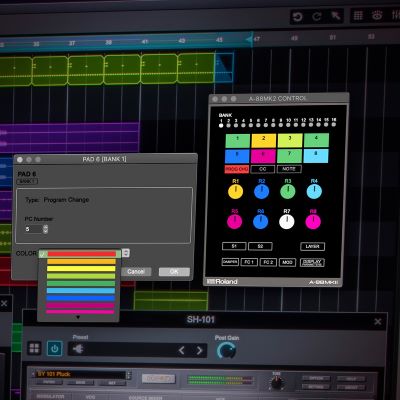Click Cancel in the PAD 6 dialog
Image resolution: width=400 pixels, height=400 pixels.
(136, 272)
